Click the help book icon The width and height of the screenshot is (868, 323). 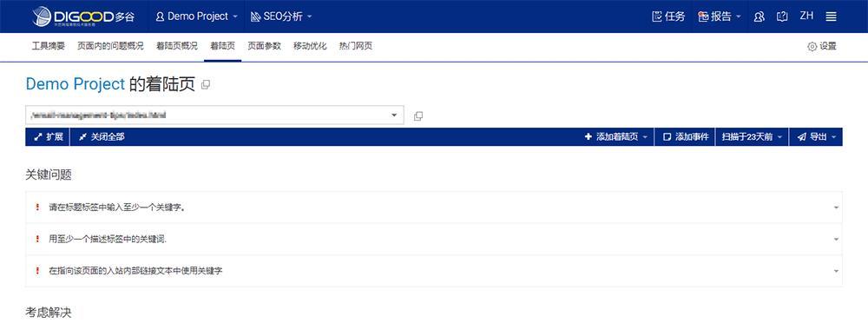point(782,16)
